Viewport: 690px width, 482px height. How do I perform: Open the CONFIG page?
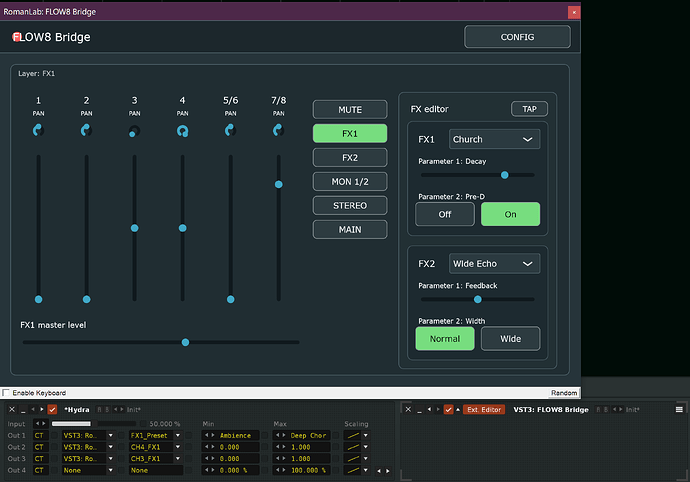click(x=518, y=37)
